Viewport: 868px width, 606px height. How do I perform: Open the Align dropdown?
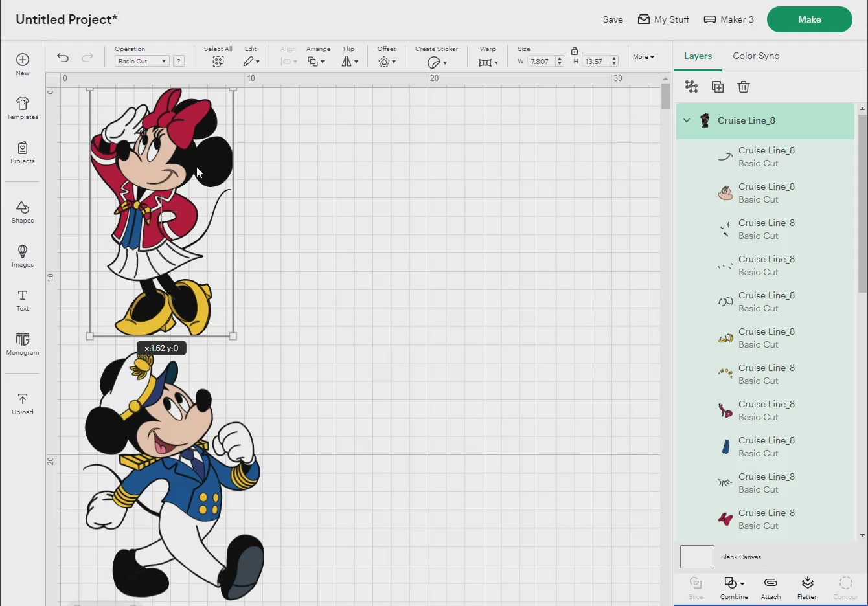click(x=289, y=62)
